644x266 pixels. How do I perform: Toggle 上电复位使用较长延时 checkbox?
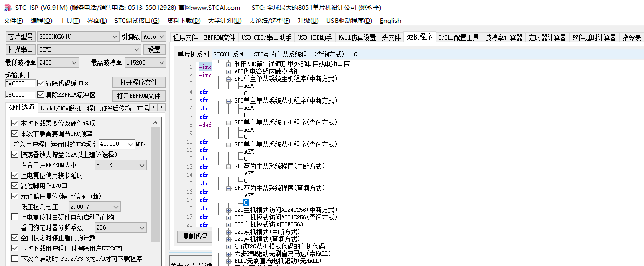coord(15,175)
